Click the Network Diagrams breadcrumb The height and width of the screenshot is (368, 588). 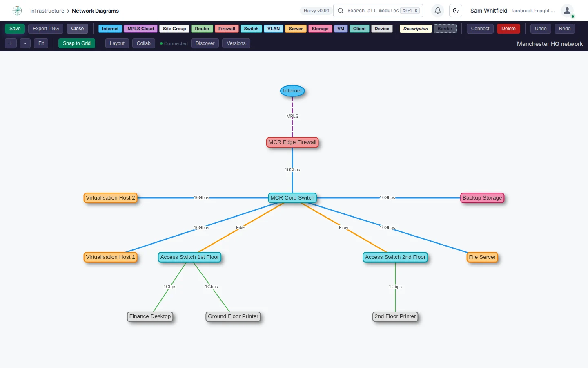tap(95, 11)
